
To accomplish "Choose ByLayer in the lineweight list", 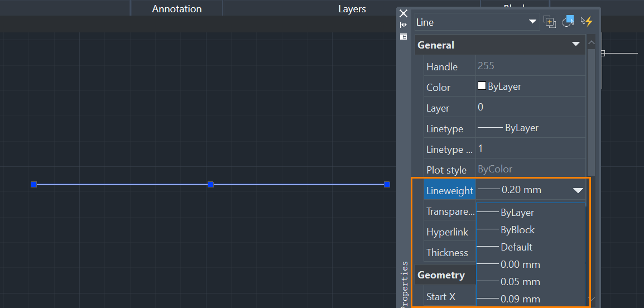I will 531,213.
